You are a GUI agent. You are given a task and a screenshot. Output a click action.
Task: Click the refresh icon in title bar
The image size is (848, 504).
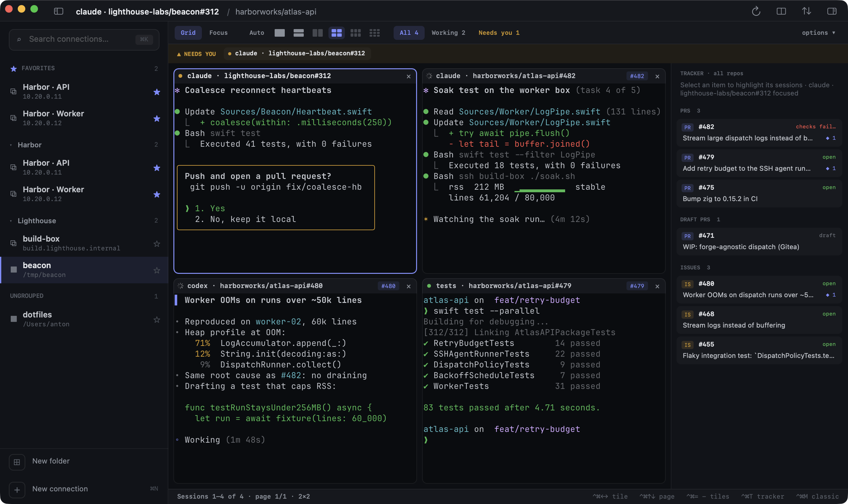tap(756, 12)
